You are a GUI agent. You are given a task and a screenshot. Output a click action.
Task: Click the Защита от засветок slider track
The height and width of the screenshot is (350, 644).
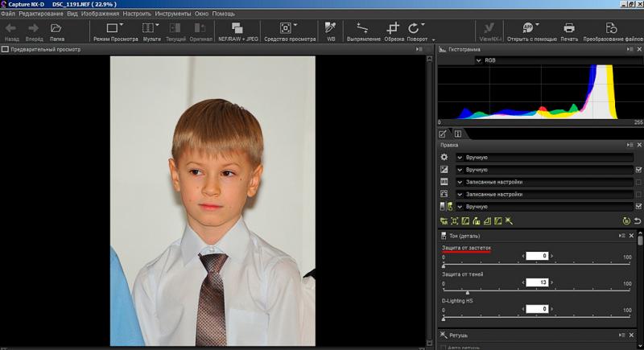click(536, 265)
